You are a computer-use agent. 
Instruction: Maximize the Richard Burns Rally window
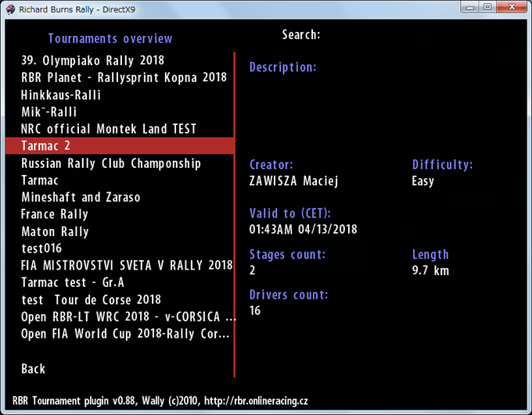point(487,7)
